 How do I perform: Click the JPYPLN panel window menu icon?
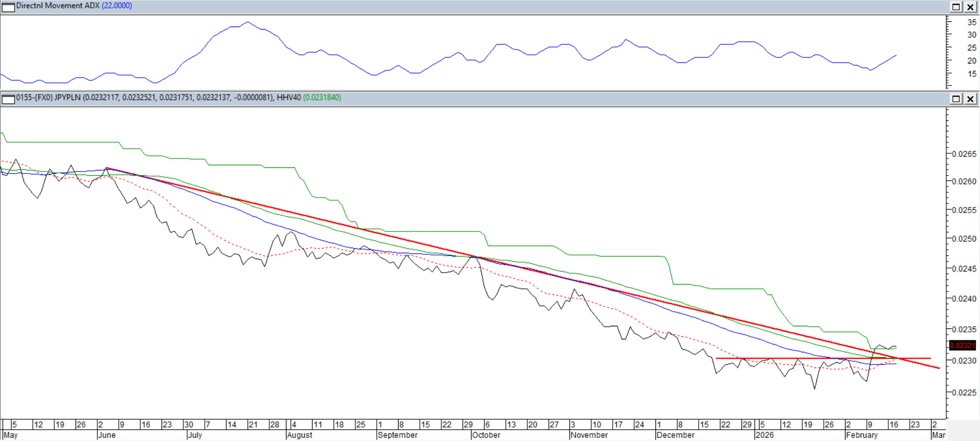pyautogui.click(x=8, y=99)
